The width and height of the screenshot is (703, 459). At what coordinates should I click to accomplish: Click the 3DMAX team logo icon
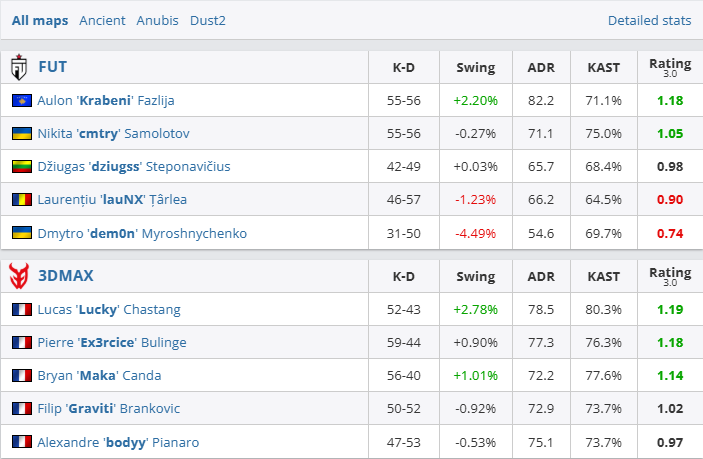pyautogui.click(x=18, y=275)
